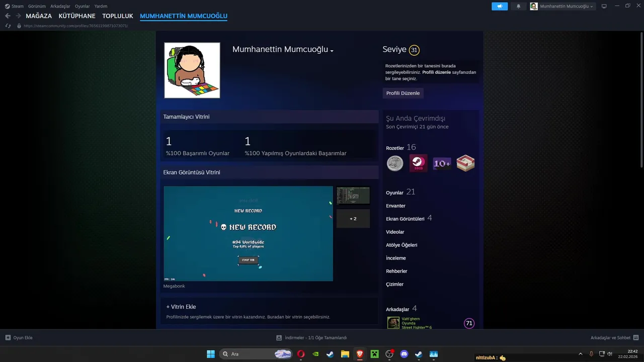Go back with the left arrow
Image resolution: width=644 pixels, height=362 pixels.
pos(8,16)
